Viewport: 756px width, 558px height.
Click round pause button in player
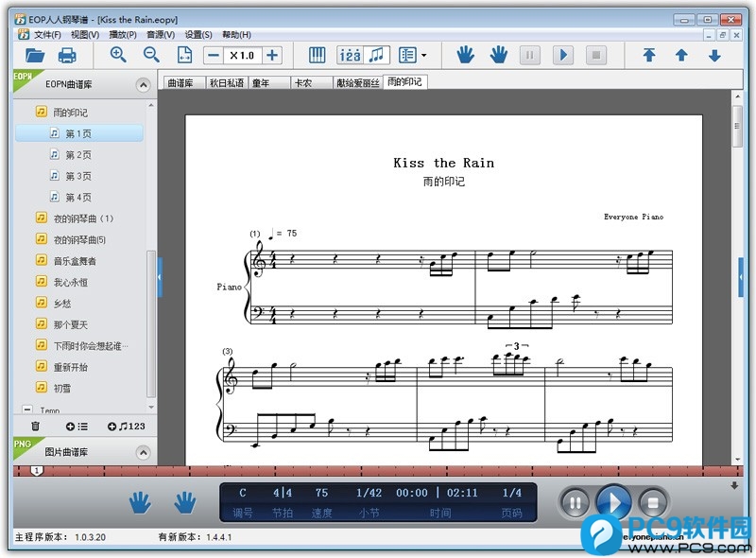[575, 503]
